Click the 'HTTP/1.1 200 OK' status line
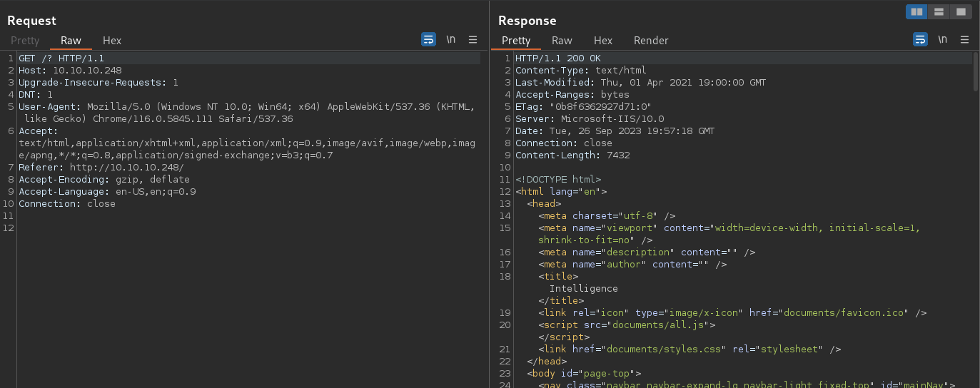This screenshot has height=388, width=980. pyautogui.click(x=558, y=58)
